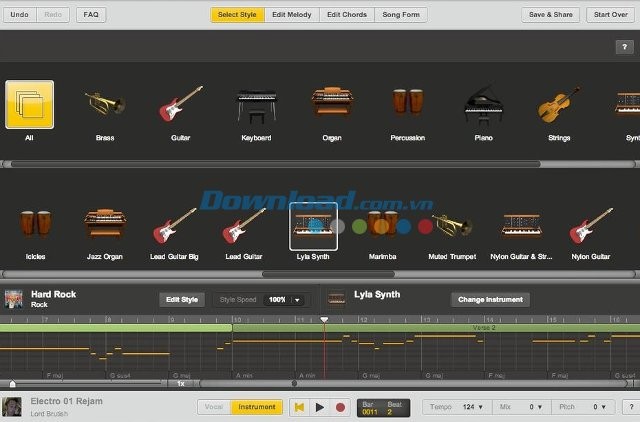The width and height of the screenshot is (640, 422).
Task: Open the Strings category icon
Action: 559,104
